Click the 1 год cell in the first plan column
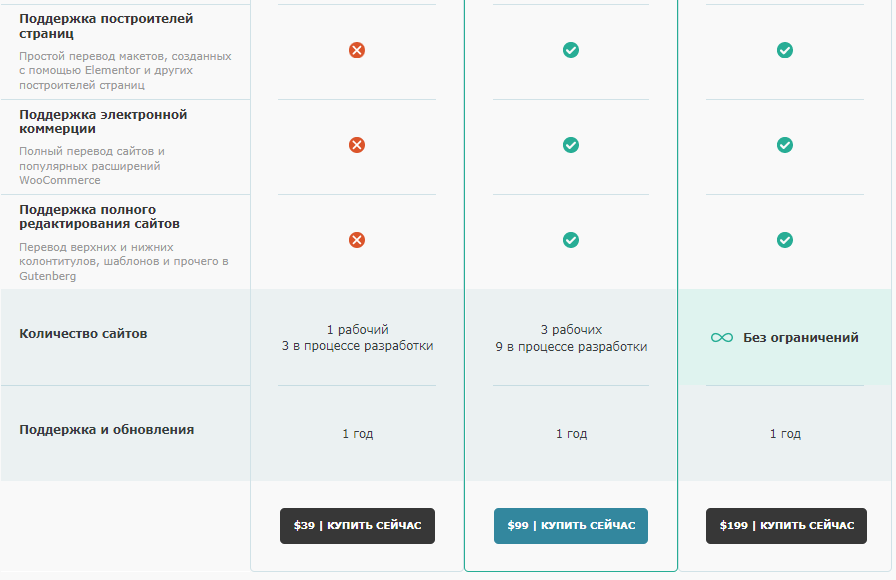 [357, 433]
